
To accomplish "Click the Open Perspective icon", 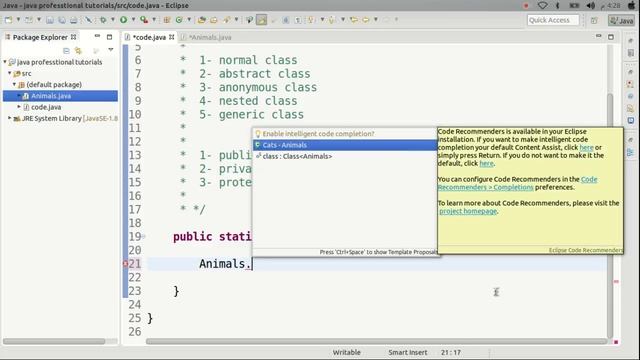I will click(594, 20).
